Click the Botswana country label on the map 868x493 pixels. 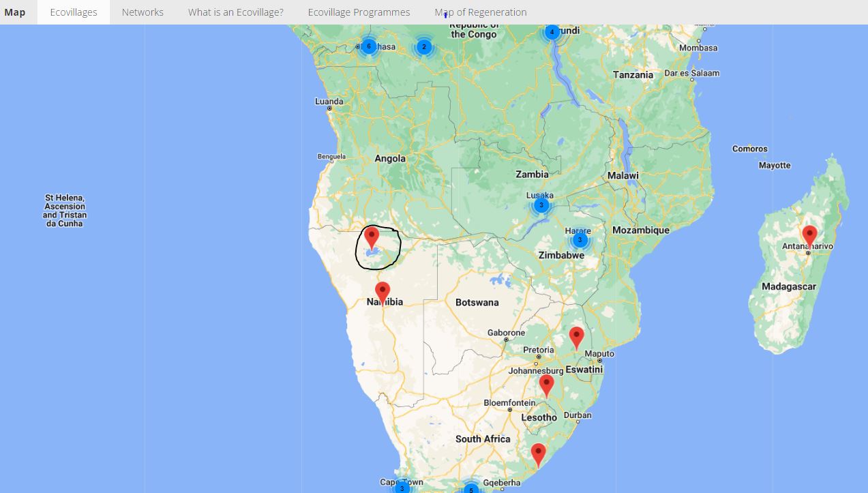coord(477,302)
